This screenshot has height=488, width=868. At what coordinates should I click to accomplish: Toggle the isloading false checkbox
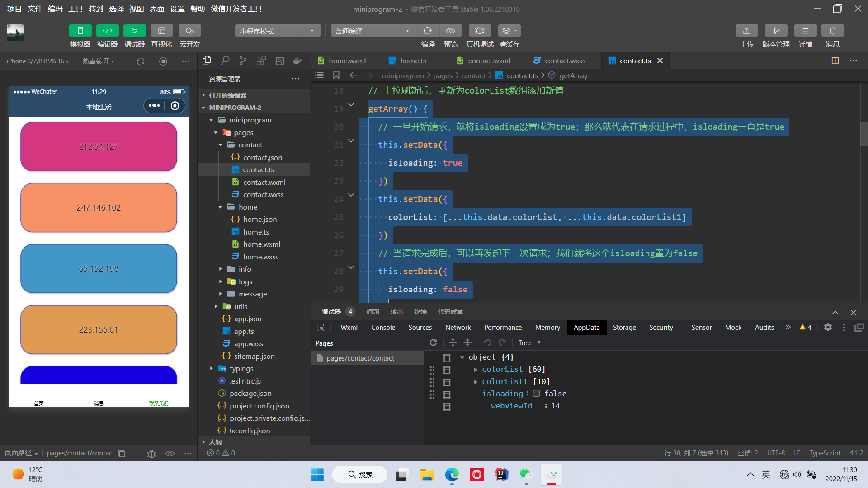[536, 394]
